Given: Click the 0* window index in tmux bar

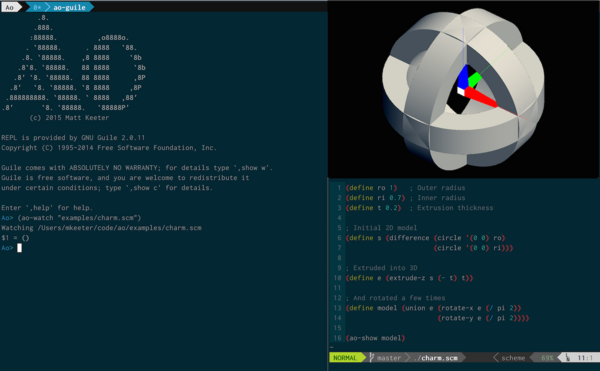Looking at the screenshot, I should (x=37, y=7).
